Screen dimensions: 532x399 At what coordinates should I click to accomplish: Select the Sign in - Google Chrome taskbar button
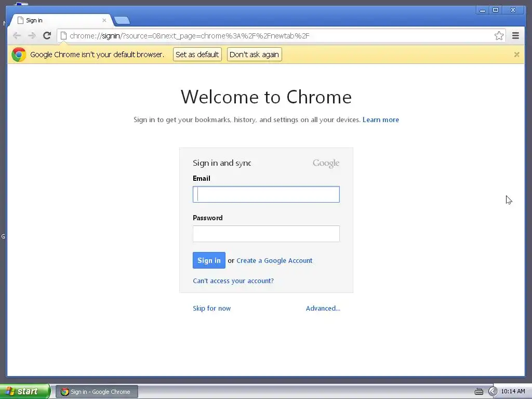coord(97,392)
